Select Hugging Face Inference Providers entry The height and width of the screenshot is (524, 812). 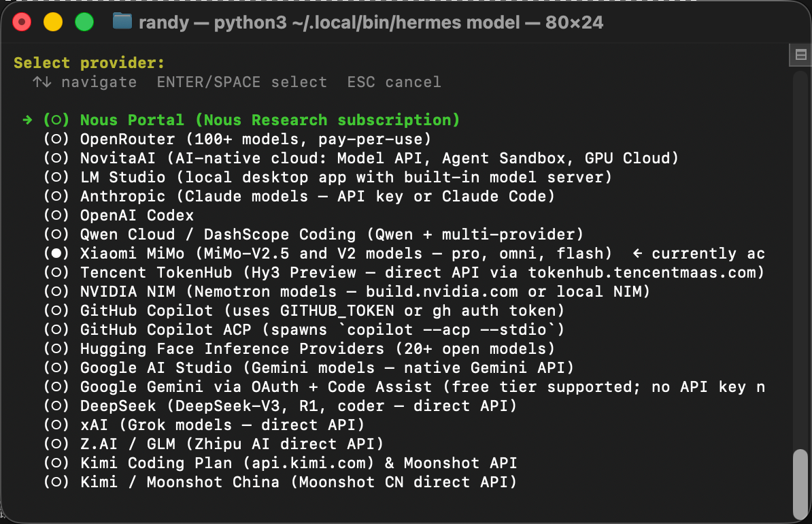pos(299,349)
